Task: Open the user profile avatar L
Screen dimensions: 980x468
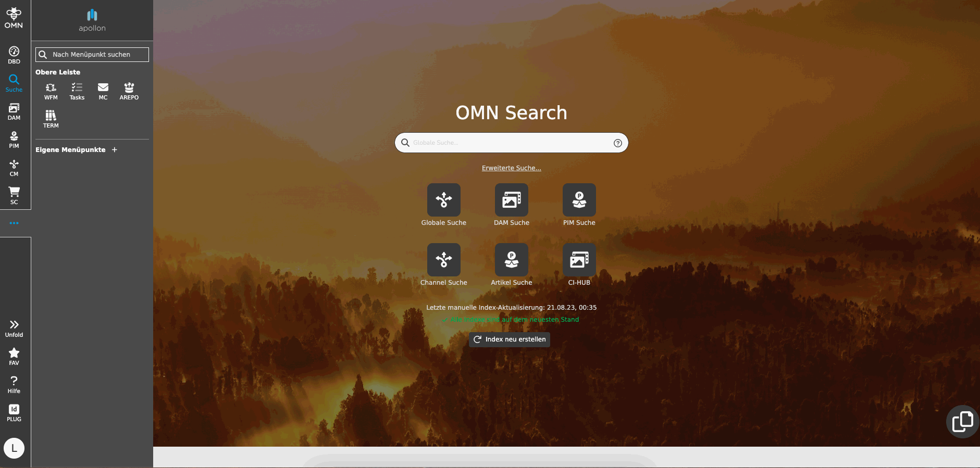Action: pyautogui.click(x=14, y=448)
